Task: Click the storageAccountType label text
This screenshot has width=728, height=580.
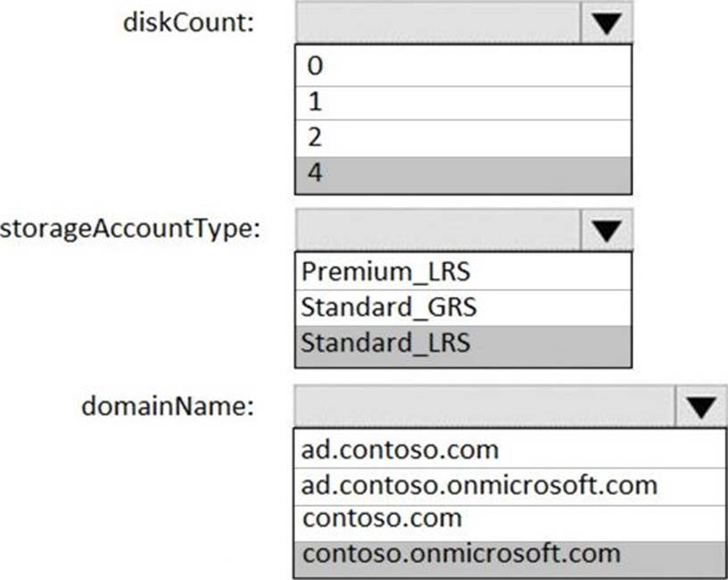Action: point(130,228)
